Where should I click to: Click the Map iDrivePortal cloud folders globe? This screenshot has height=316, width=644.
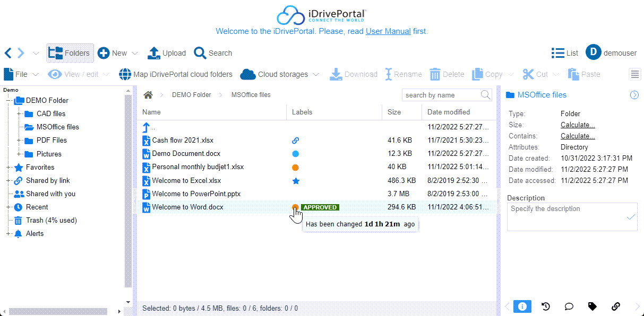tap(125, 74)
